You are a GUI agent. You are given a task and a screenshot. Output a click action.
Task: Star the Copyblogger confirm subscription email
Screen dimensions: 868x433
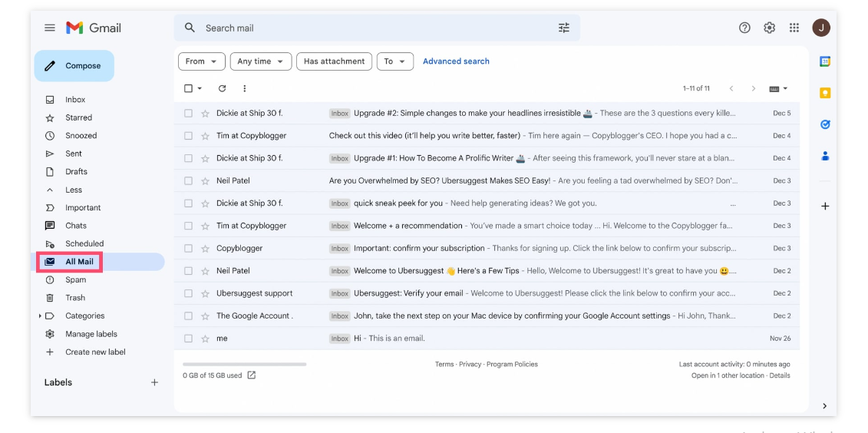(206, 248)
